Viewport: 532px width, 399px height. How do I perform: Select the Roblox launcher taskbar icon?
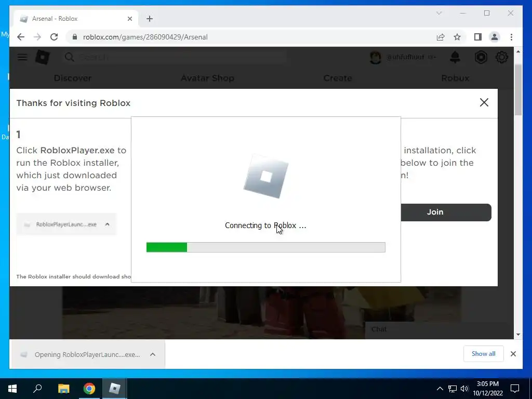click(115, 389)
